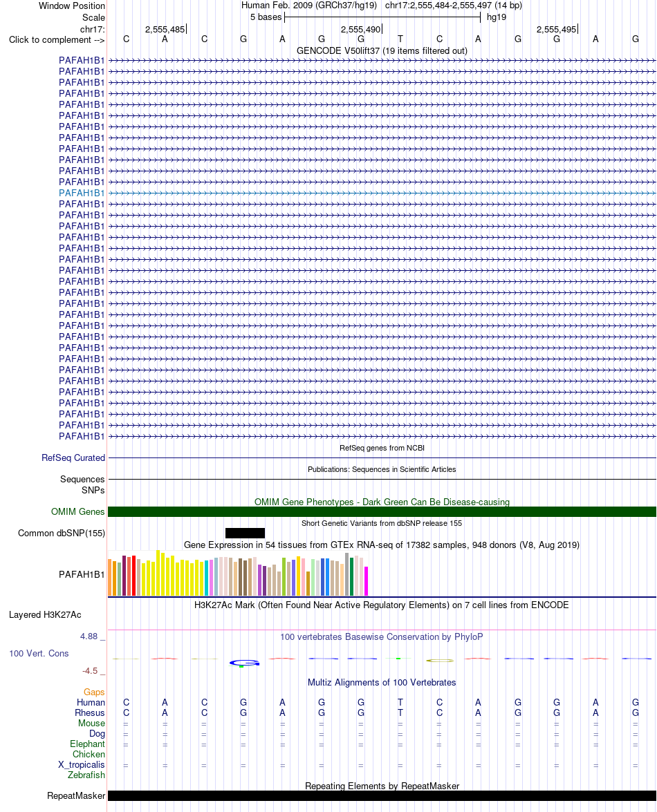
Task: Open the GTEx Gene Expression track title
Action: (382, 545)
